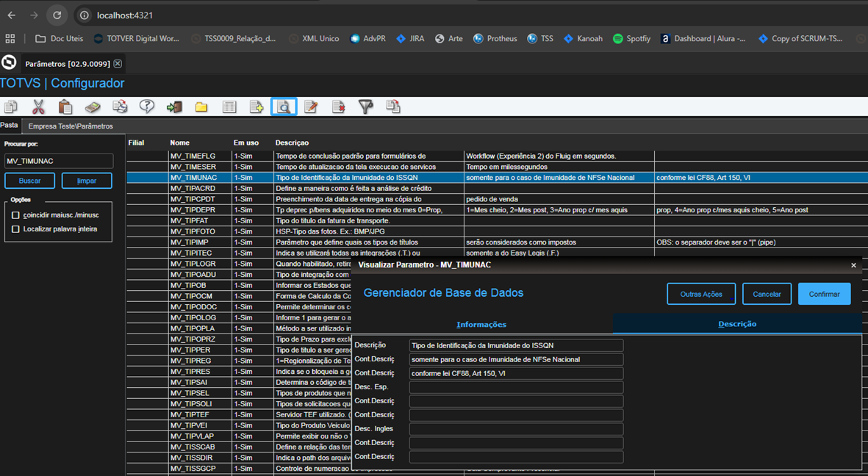This screenshot has height=476, width=868.
Task: Click the Procurar por search field
Action: click(59, 161)
